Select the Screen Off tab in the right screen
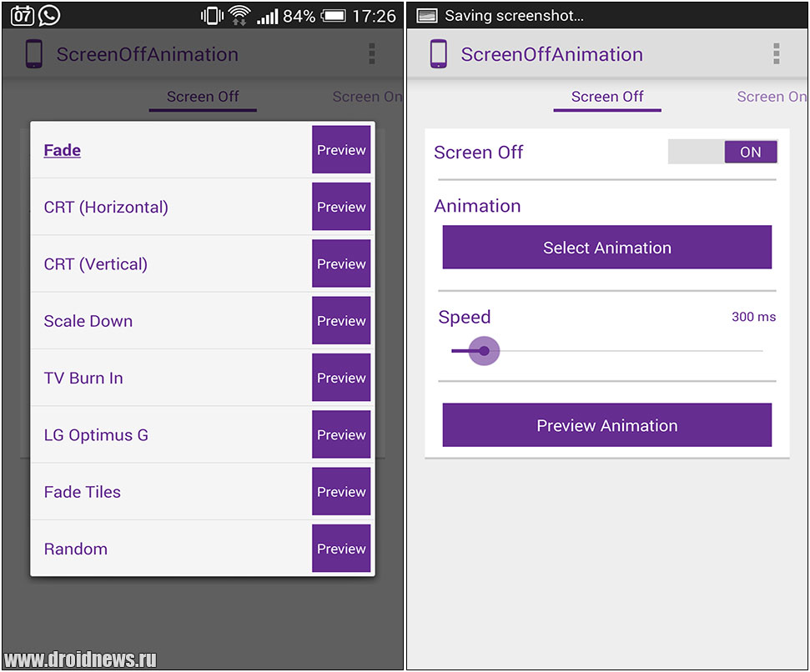The width and height of the screenshot is (810, 672). coord(607,97)
